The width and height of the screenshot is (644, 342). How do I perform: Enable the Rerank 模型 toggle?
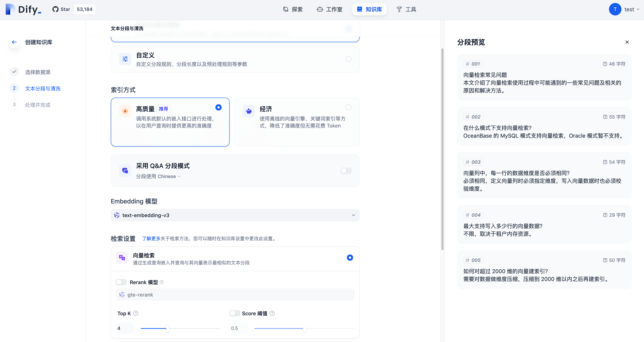point(121,282)
